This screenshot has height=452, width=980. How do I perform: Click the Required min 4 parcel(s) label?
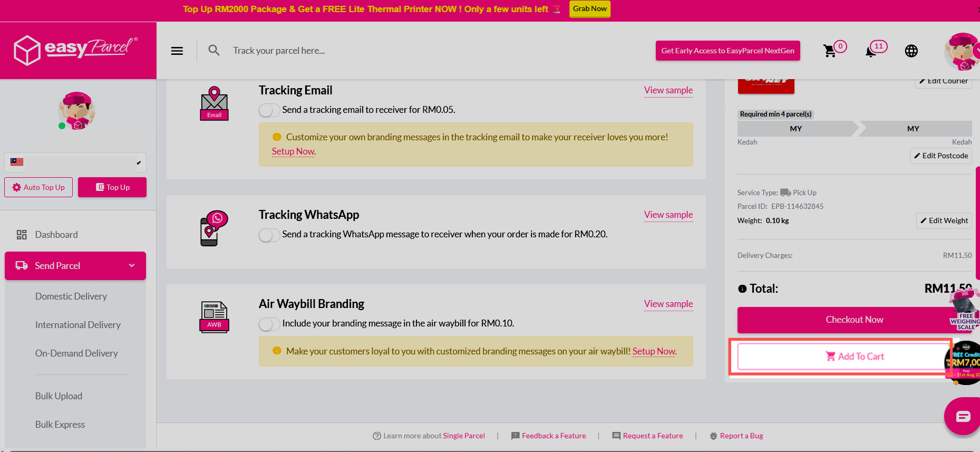click(775, 114)
